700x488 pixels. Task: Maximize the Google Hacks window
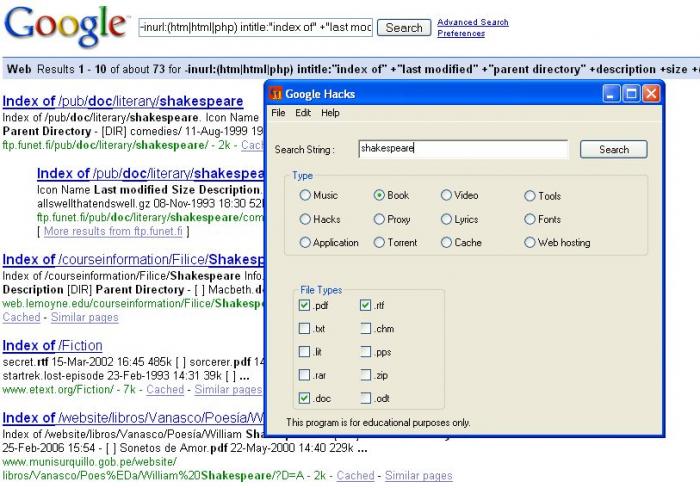tap(631, 94)
